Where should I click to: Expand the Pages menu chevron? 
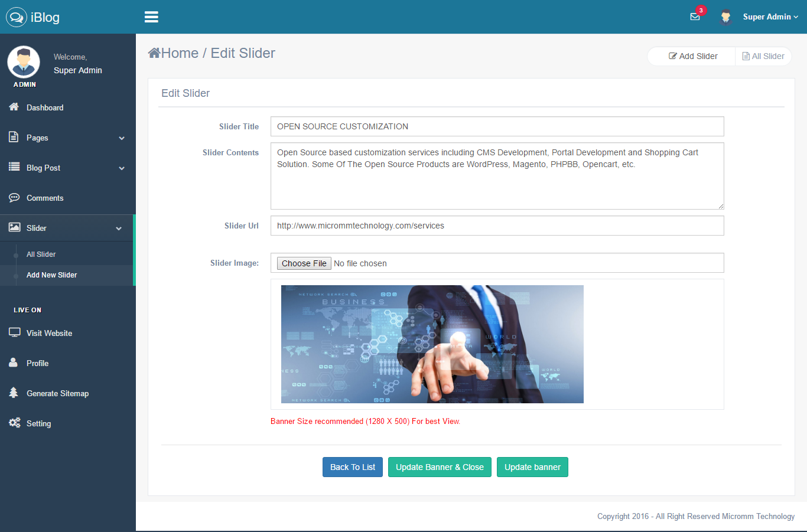(x=122, y=138)
